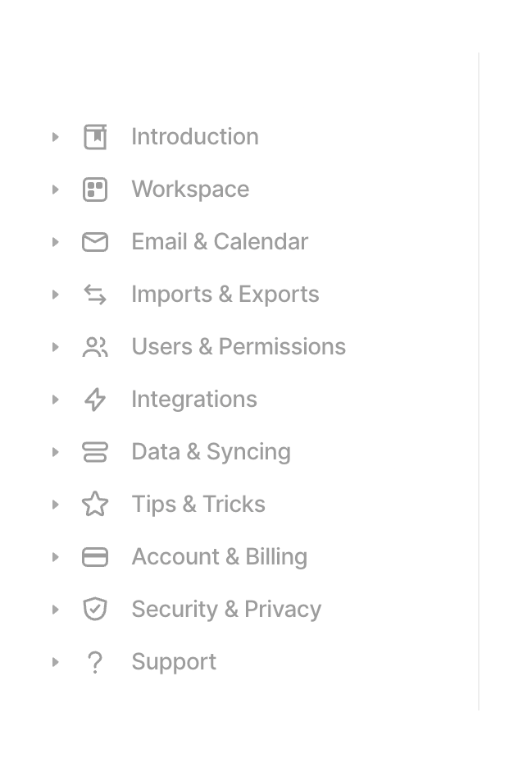Select the Imports & Exports arrows icon
The image size is (532, 763).
[x=95, y=294]
